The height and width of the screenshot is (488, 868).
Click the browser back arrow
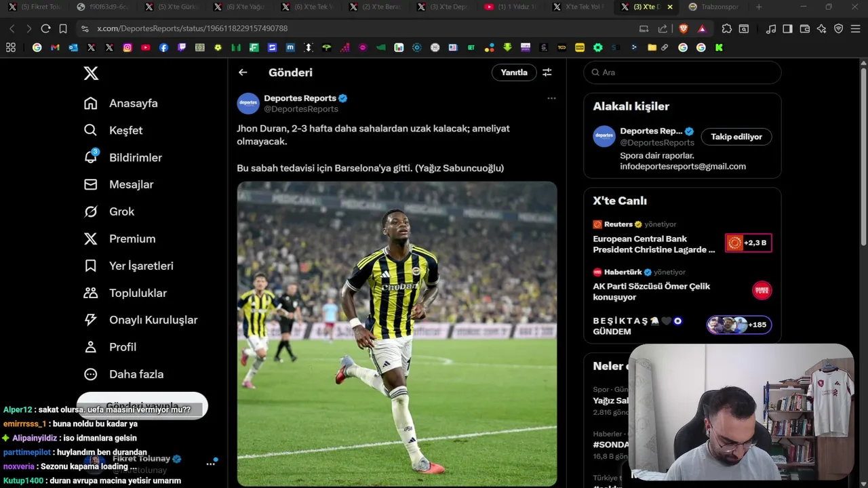coord(12,28)
